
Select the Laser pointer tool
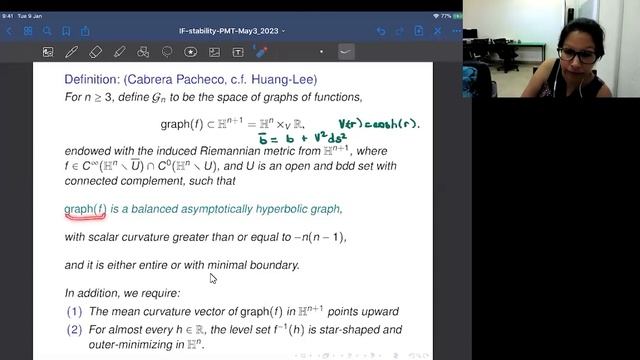[x=261, y=52]
